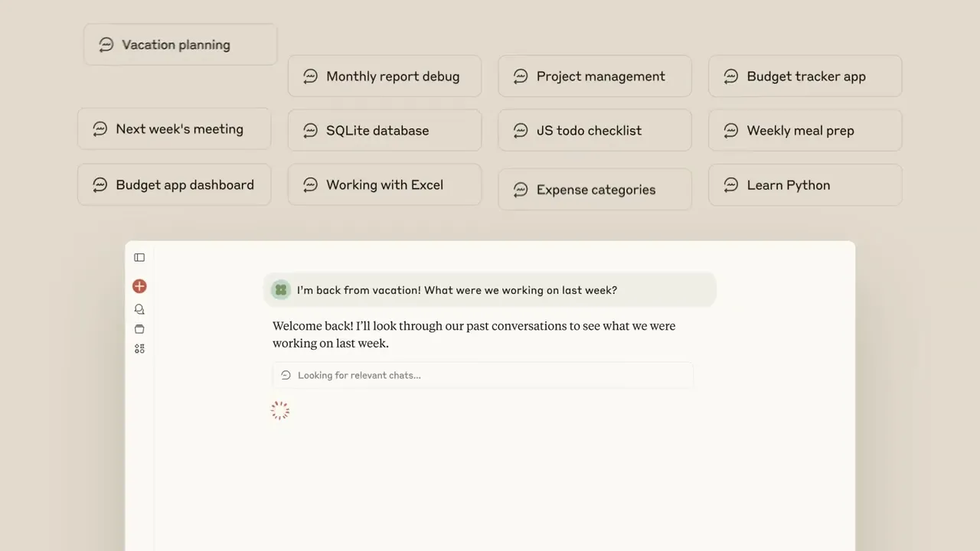Select the Weekly meal prep chat
980x551 pixels.
click(805, 130)
